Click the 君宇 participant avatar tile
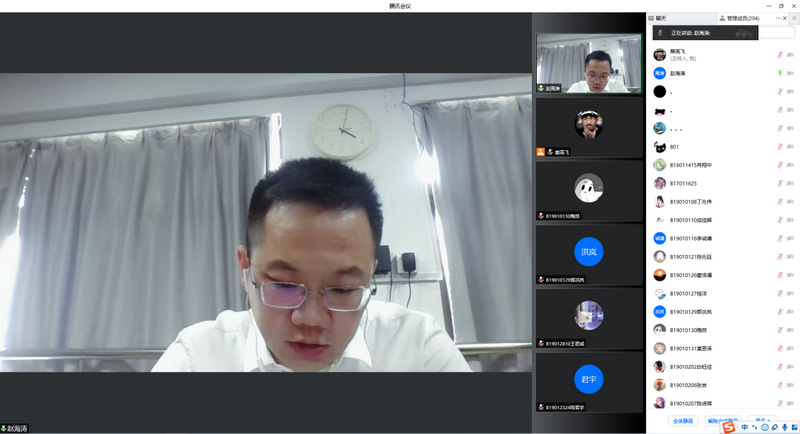The width and height of the screenshot is (800, 434). 589,380
